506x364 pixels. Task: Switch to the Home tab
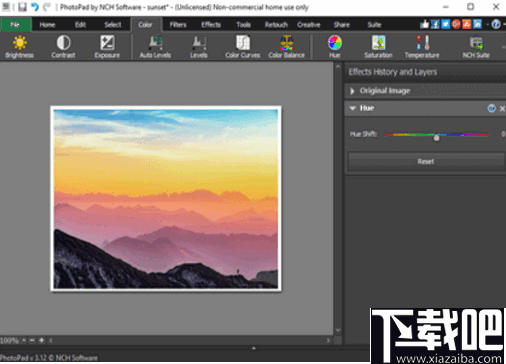(47, 25)
